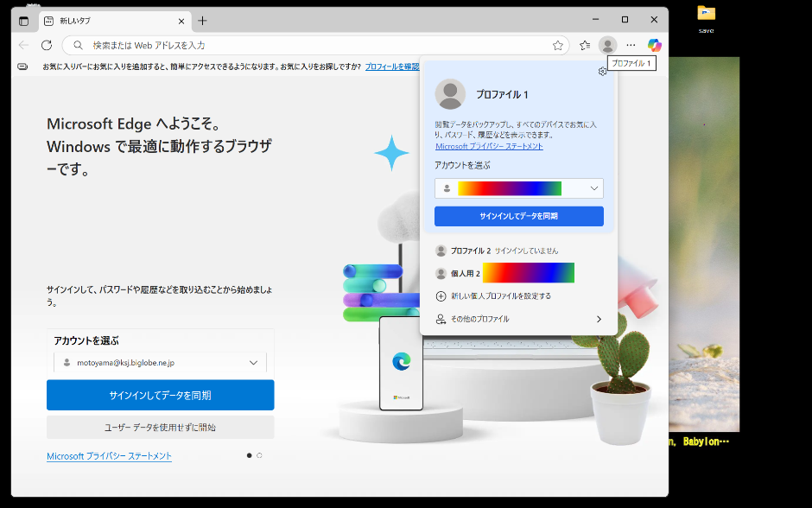Click the 新しいタブ tab title
The image size is (812, 508).
point(74,22)
